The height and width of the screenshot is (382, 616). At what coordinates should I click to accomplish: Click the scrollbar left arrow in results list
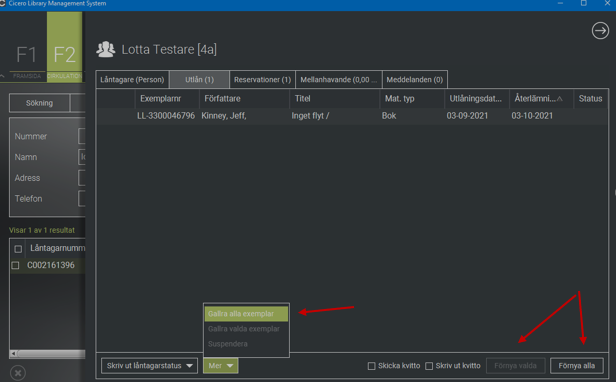click(13, 354)
